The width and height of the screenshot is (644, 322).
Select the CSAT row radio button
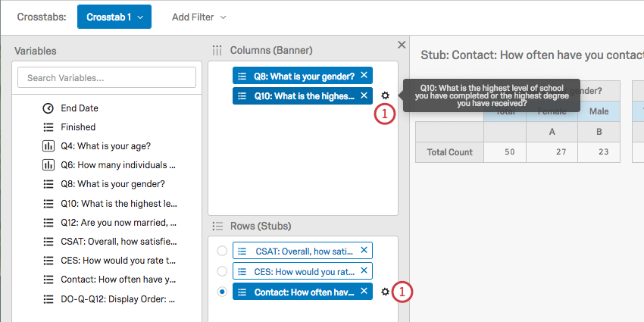click(x=221, y=251)
